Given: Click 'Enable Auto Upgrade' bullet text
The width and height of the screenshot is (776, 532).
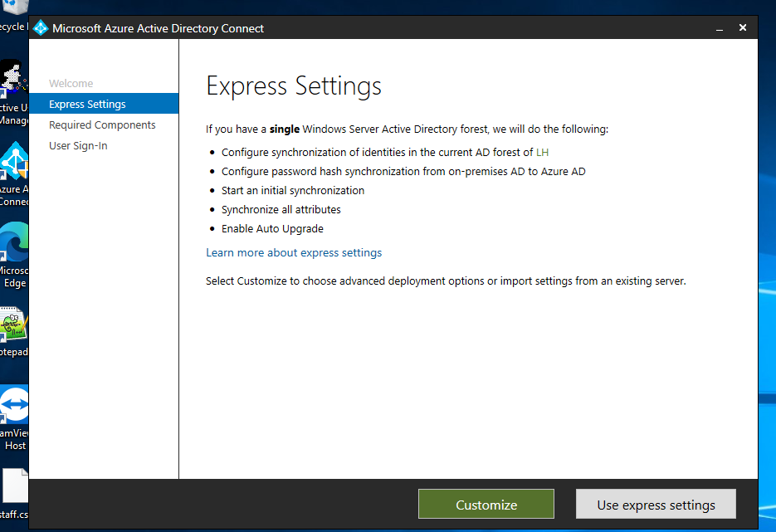Looking at the screenshot, I should (272, 228).
